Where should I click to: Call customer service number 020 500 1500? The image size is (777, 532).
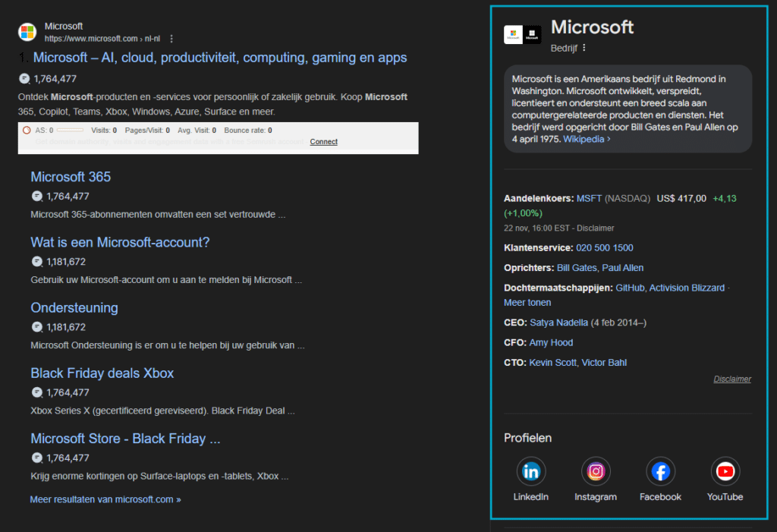(x=604, y=248)
